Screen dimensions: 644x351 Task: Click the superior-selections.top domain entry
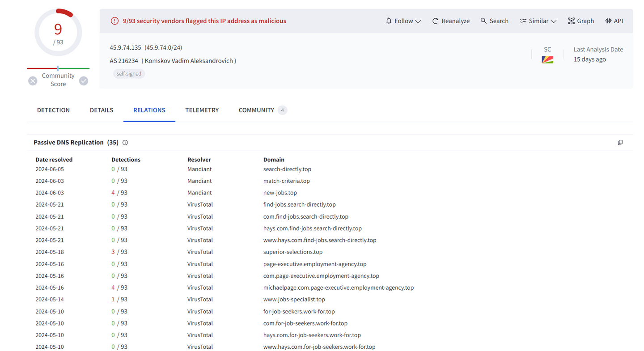(x=292, y=252)
